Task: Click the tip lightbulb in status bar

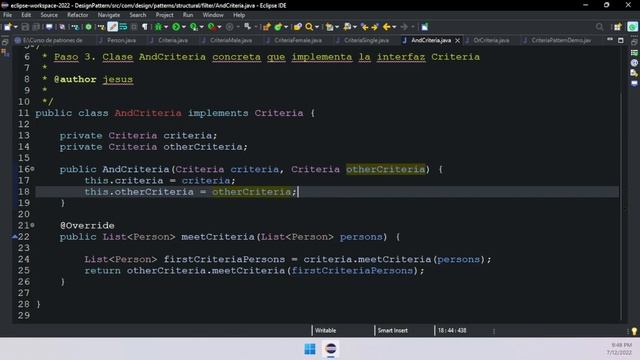Action: 634,331
